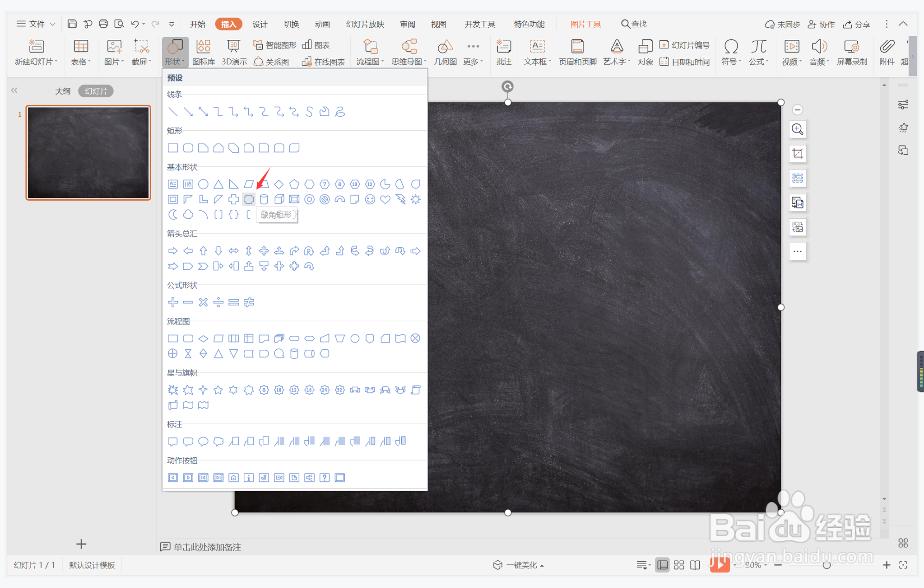Open the 开始 tab
This screenshot has width=924, height=588.
point(198,24)
